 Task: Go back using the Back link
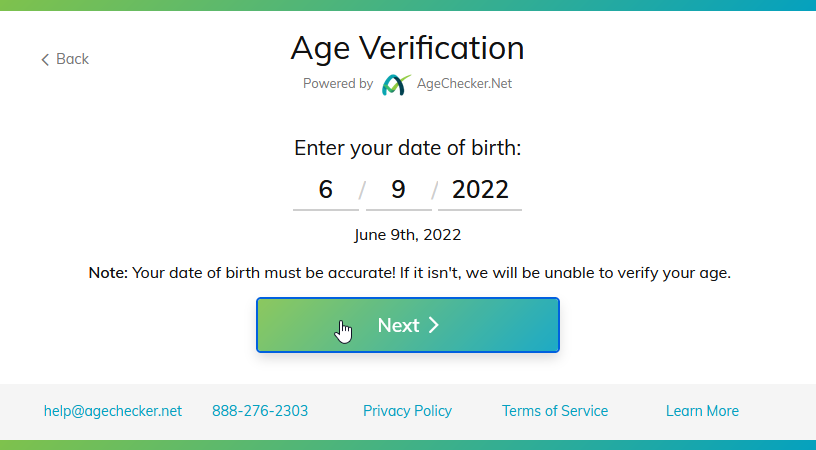click(65, 59)
